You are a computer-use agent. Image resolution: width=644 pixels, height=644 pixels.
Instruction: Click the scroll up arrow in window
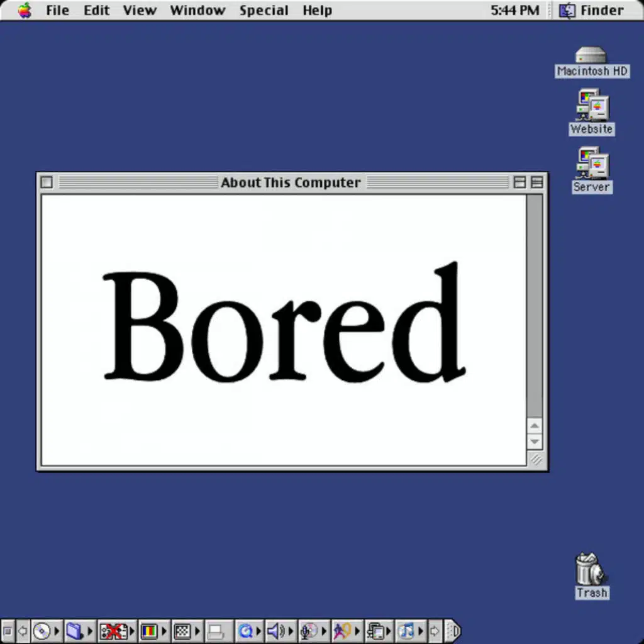click(x=535, y=426)
